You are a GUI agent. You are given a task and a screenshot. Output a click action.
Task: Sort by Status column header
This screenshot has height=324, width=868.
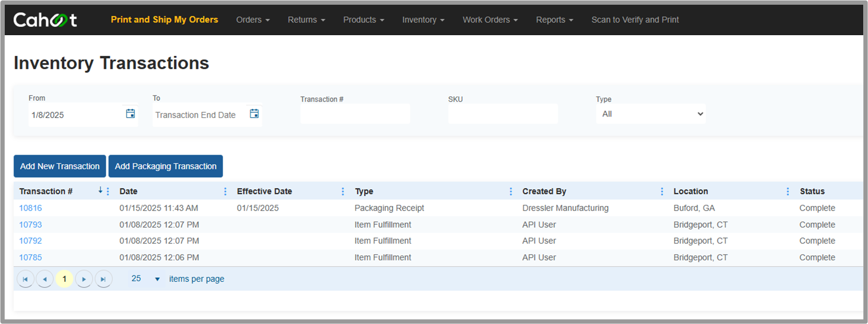click(x=812, y=191)
